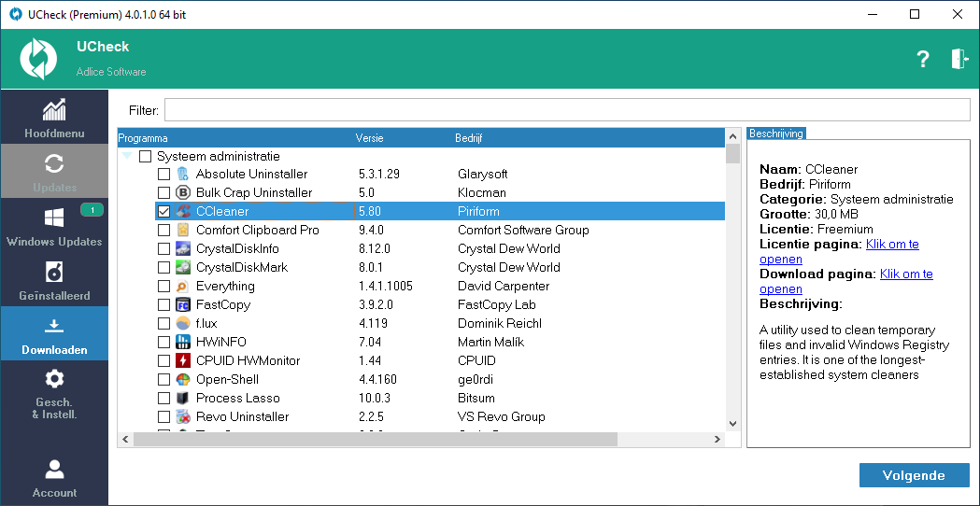The width and height of the screenshot is (980, 506).
Task: Open the Account sidebar tab
Action: (54, 478)
